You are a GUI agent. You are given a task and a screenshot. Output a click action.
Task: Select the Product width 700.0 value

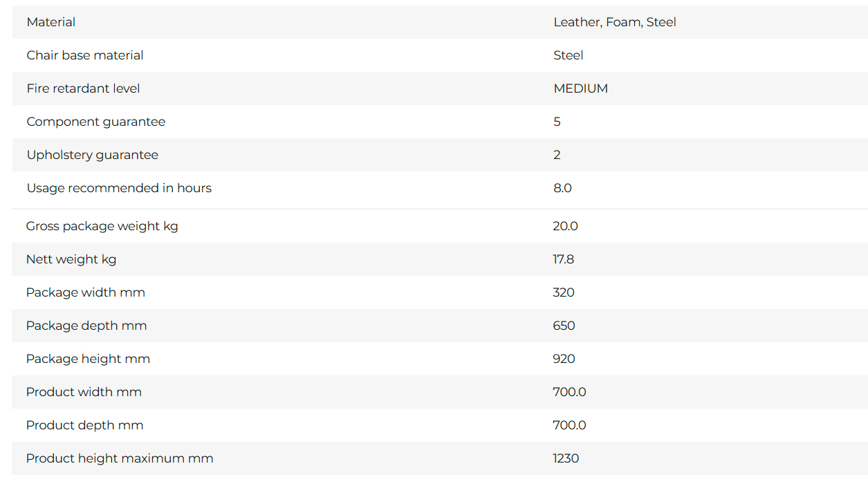click(569, 392)
